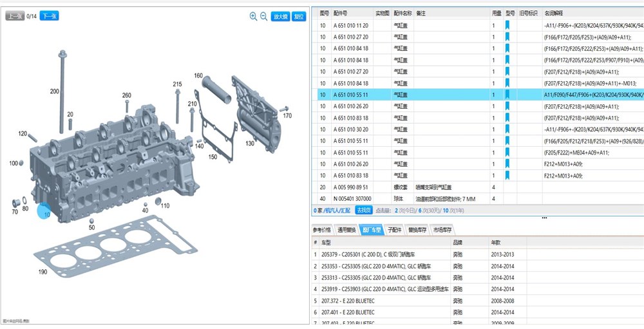The image size is (644, 329).
Task: Click blue bookmark icon for A 651 010 11 20
Action: (x=507, y=25)
